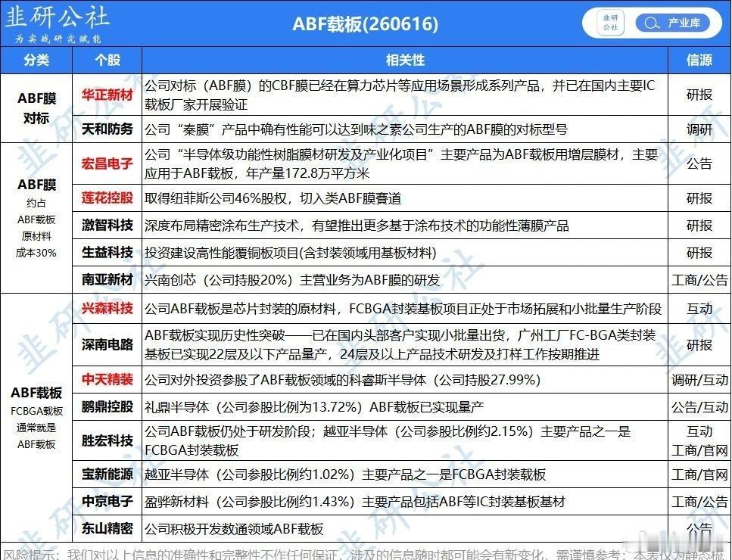Select the stock 兴森科技
Viewport: 732px width, 560px height.
coord(107,309)
